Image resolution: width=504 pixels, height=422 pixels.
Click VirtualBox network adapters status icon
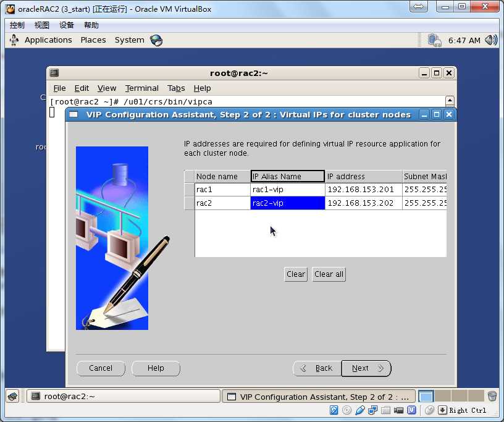373,410
